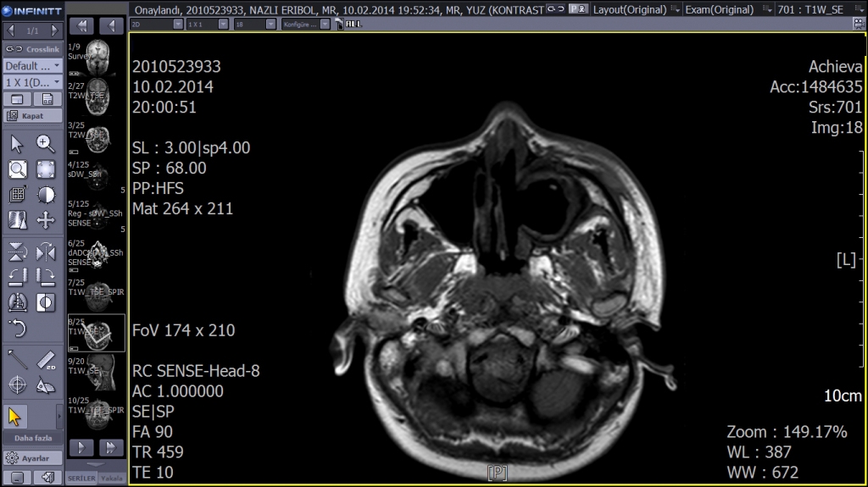868x487 pixels.
Task: Flip the image horizontally
Action: click(x=46, y=252)
